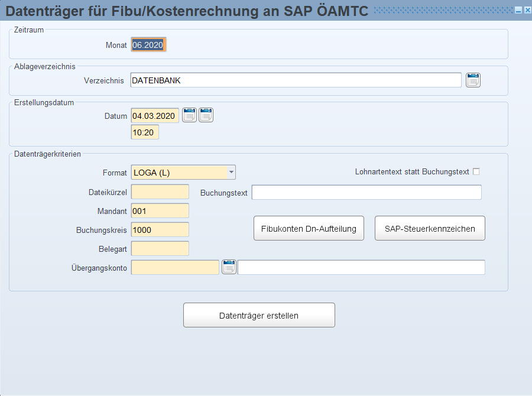Focus the empty Dateikürzel field

tap(160, 192)
